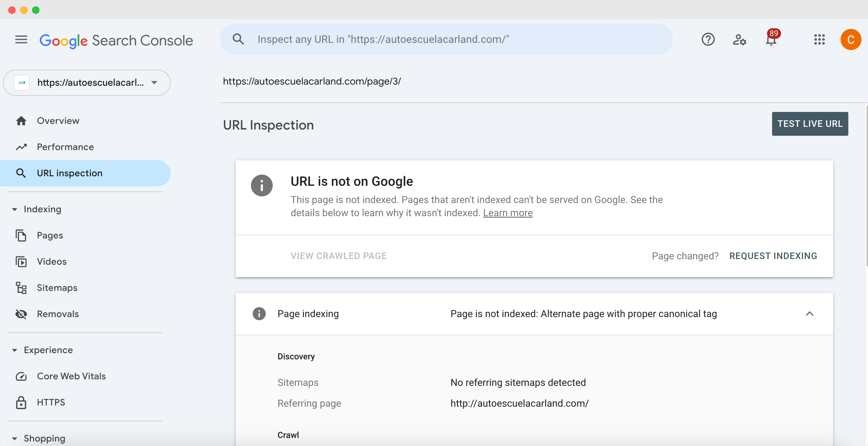The width and height of the screenshot is (868, 446).
Task: Click the Core Web Vitals gauge icon
Action: (21, 376)
